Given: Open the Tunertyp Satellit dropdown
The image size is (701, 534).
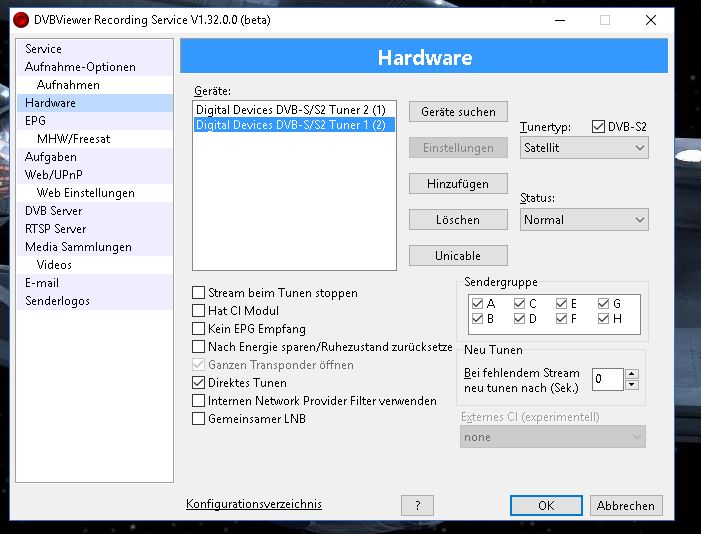Looking at the screenshot, I should coord(584,148).
